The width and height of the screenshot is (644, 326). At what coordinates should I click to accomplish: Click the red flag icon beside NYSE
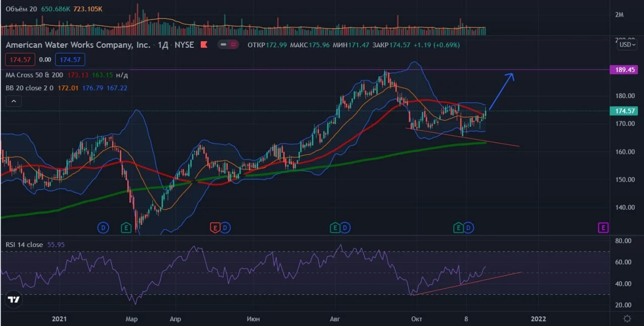[204, 45]
